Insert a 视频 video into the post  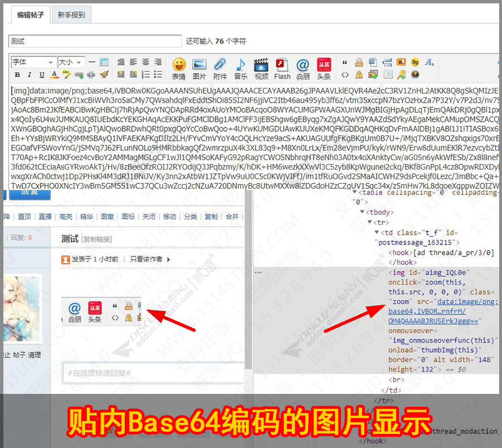[261, 69]
